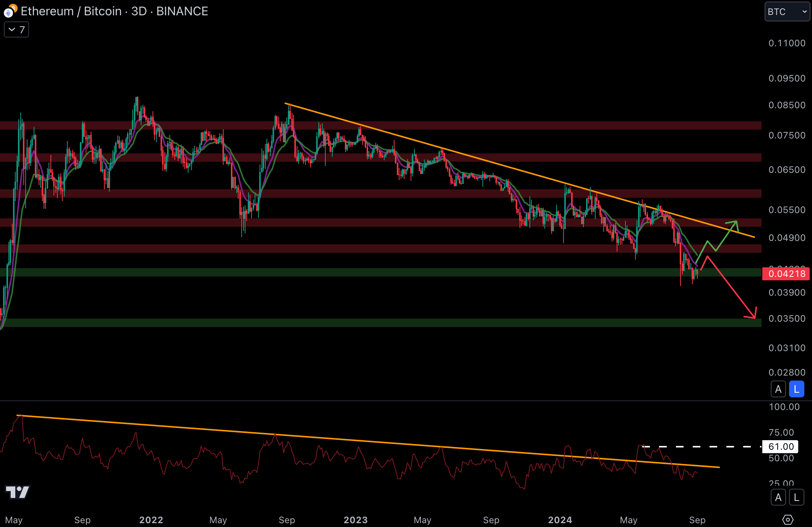Click the TradingView logo icon
Image resolution: width=812 pixels, height=527 pixels.
18,492
